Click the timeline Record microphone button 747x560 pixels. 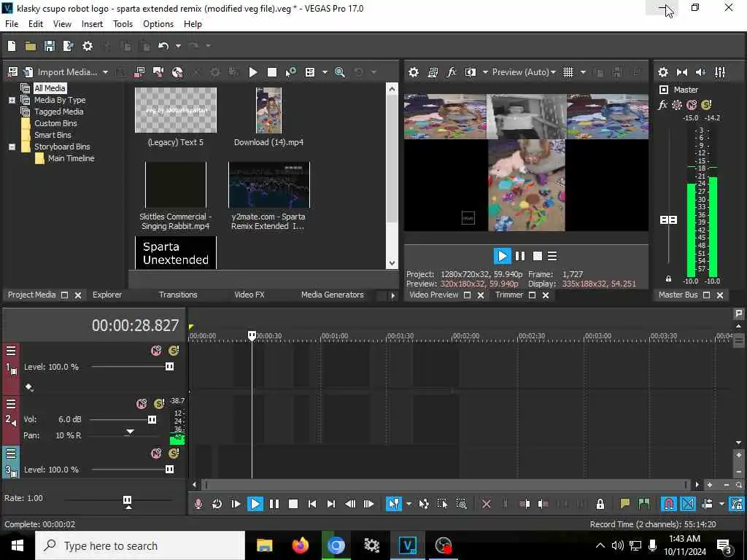[198, 504]
